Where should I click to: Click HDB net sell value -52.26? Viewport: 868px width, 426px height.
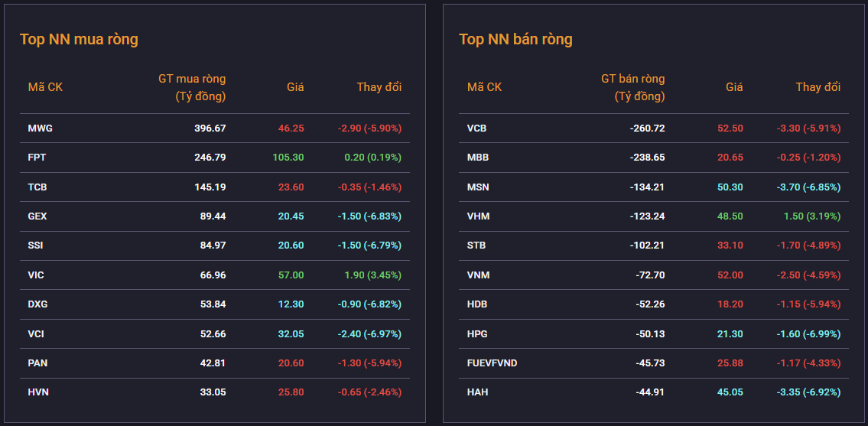point(650,304)
